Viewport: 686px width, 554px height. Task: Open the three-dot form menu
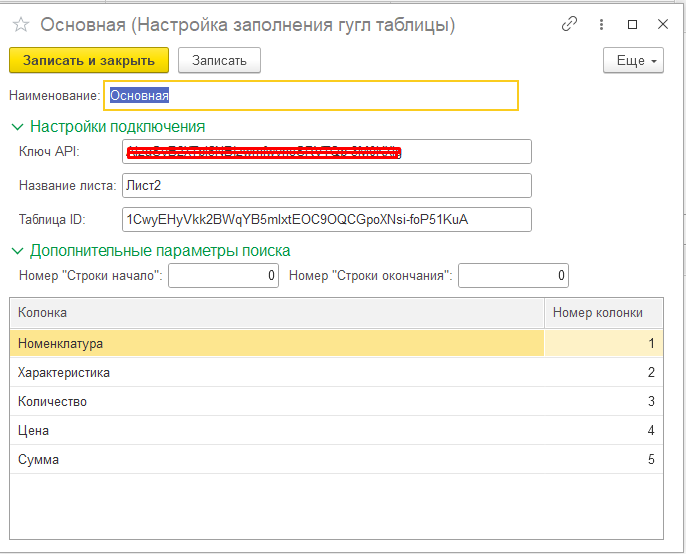[x=602, y=25]
